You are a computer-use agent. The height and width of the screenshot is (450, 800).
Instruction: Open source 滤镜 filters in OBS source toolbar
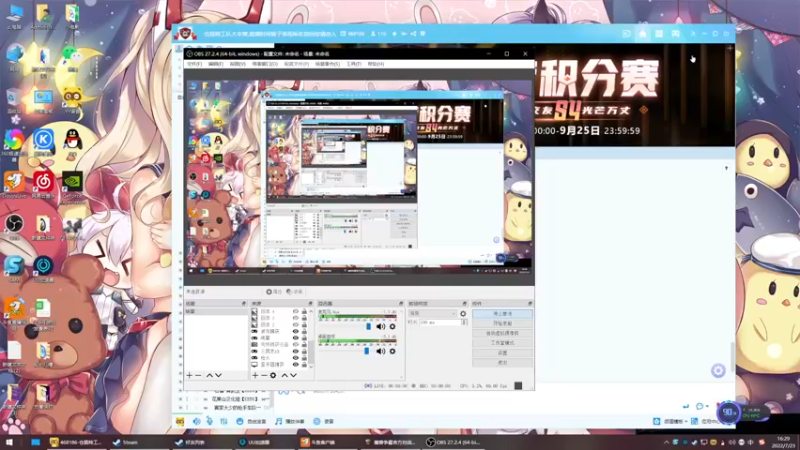(294, 292)
